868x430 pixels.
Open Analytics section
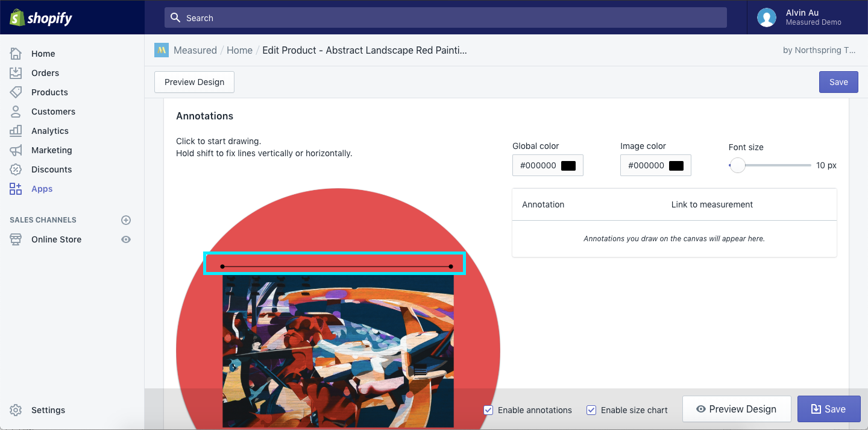pos(50,131)
